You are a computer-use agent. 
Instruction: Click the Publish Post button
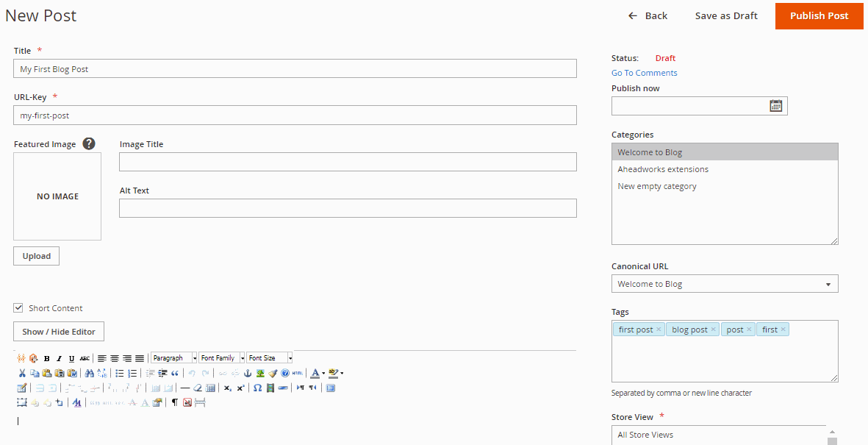819,15
